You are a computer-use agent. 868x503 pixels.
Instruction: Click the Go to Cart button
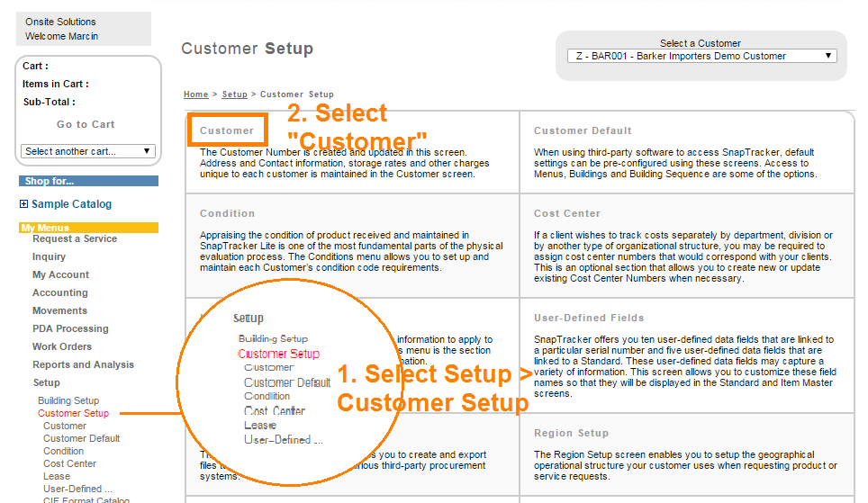pyautogui.click(x=86, y=124)
